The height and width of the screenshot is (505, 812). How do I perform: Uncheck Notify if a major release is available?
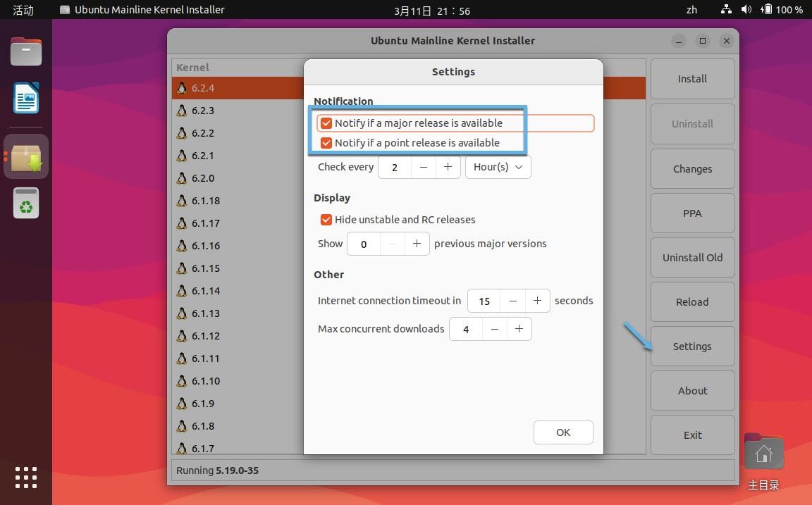point(326,123)
